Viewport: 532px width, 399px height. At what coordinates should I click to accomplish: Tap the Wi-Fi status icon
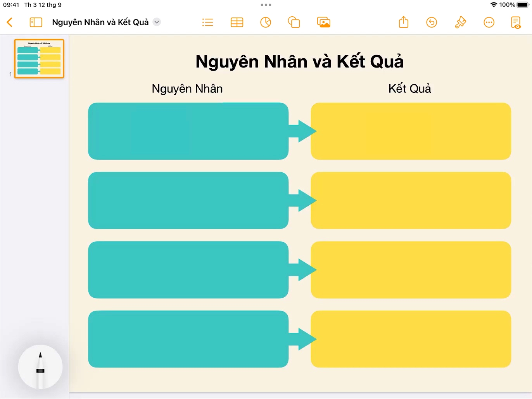coord(494,5)
